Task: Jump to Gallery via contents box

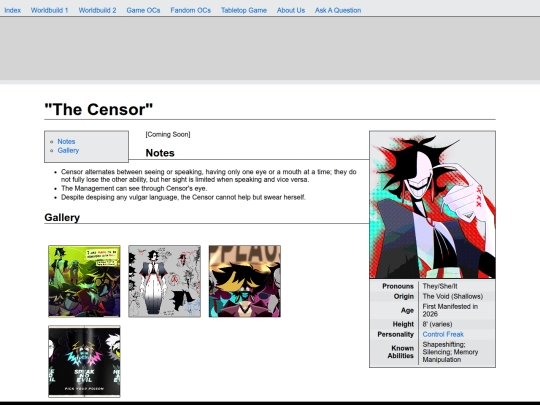Action: (68, 150)
